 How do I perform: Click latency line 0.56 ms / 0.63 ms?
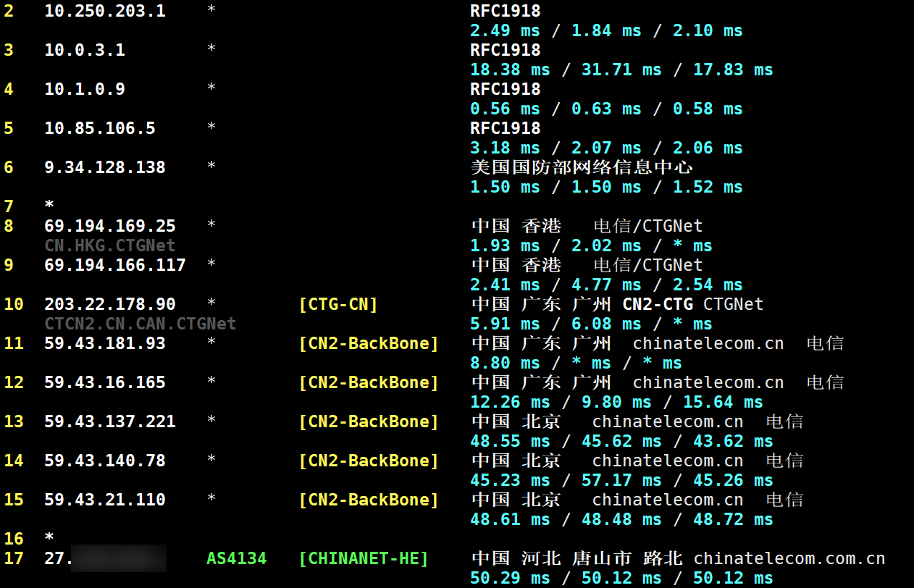606,109
